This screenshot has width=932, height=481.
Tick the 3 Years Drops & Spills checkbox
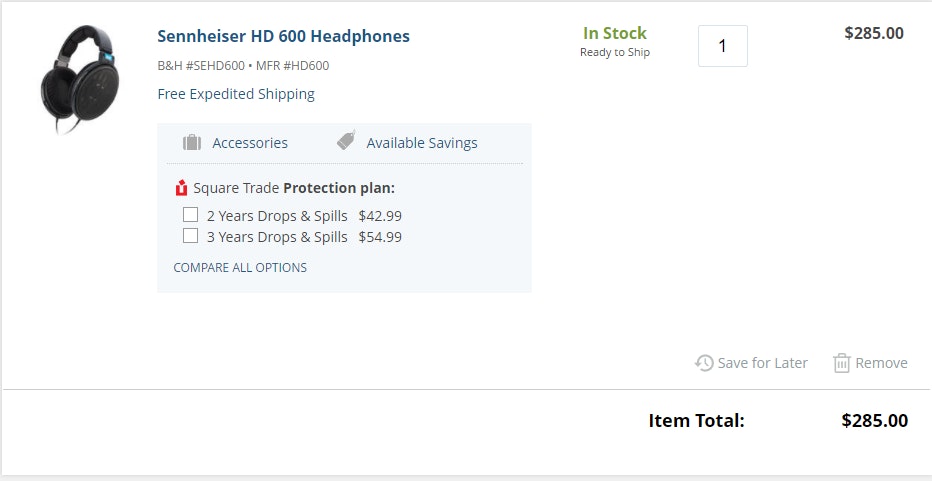[190, 236]
